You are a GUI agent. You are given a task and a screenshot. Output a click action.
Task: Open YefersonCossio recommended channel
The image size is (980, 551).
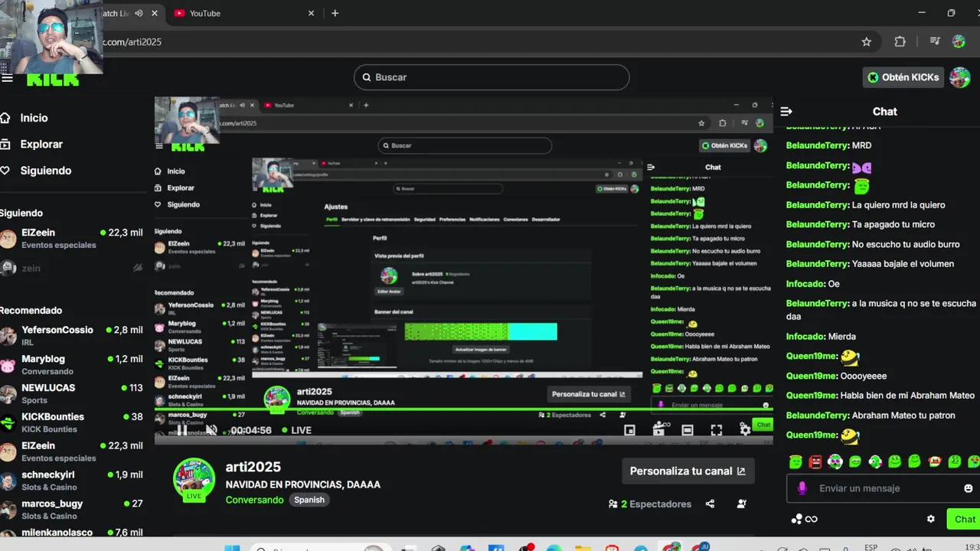(72, 336)
